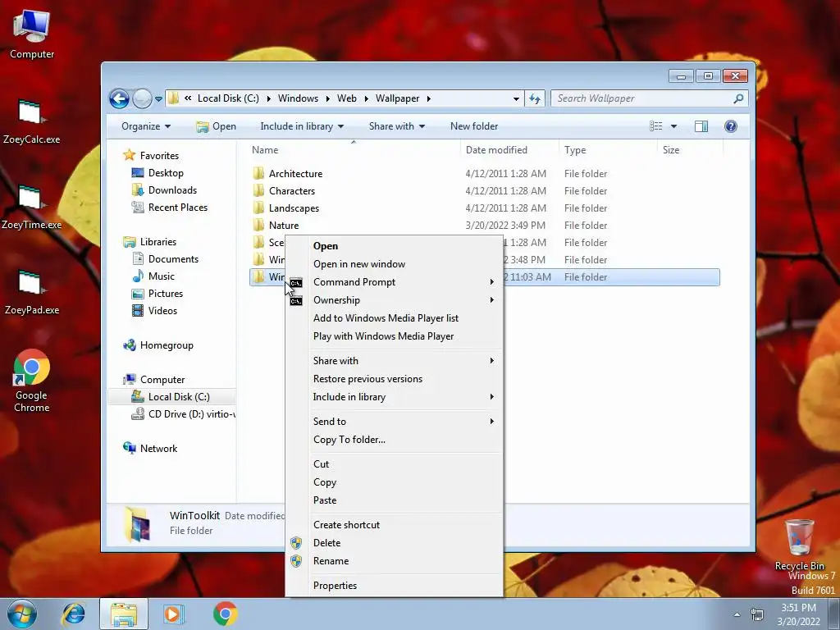The height and width of the screenshot is (630, 840).
Task: Click the taskbar clock showing 3:51 PM
Action: 798,614
